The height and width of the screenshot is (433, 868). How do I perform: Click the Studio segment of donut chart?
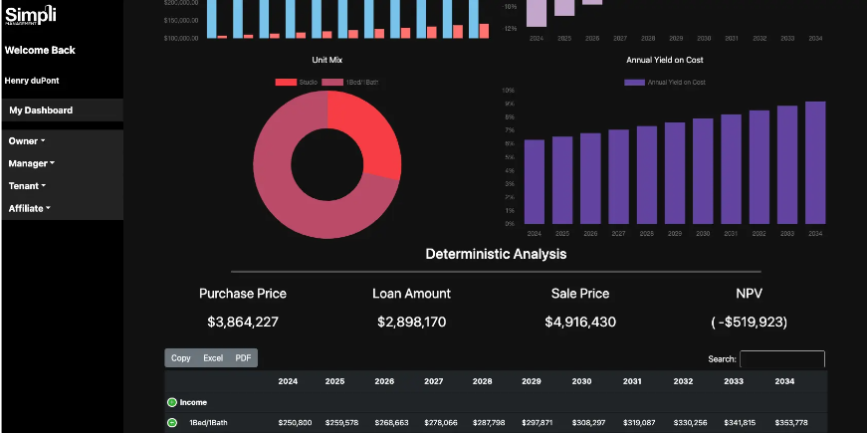[x=373, y=134]
